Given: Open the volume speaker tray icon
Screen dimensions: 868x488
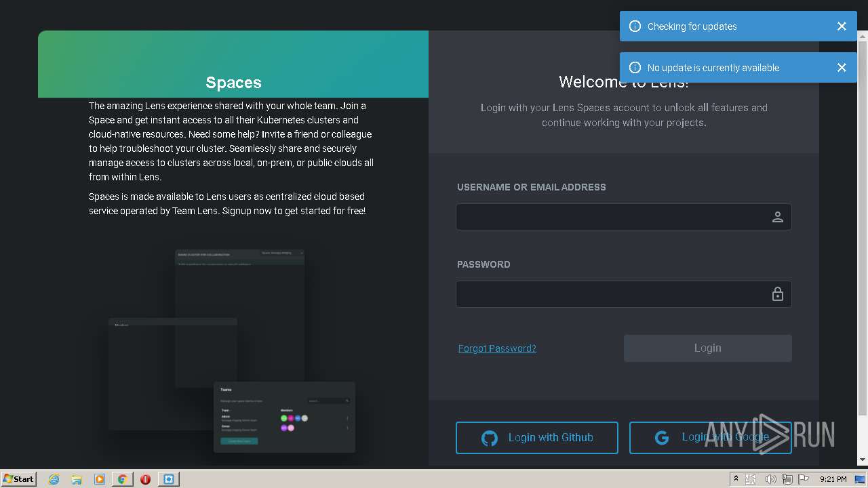Looking at the screenshot, I should (x=770, y=479).
